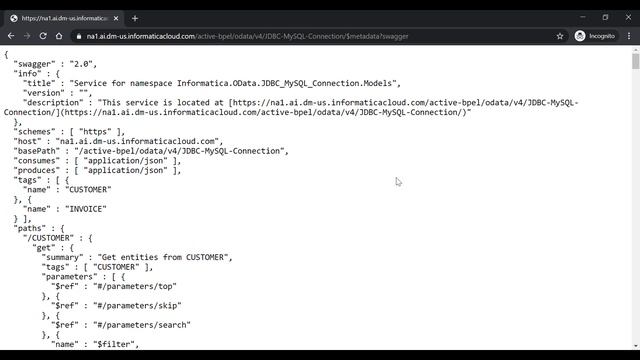The image size is (640, 360).
Task: Go forward with the forward arrow
Action: pos(27,36)
